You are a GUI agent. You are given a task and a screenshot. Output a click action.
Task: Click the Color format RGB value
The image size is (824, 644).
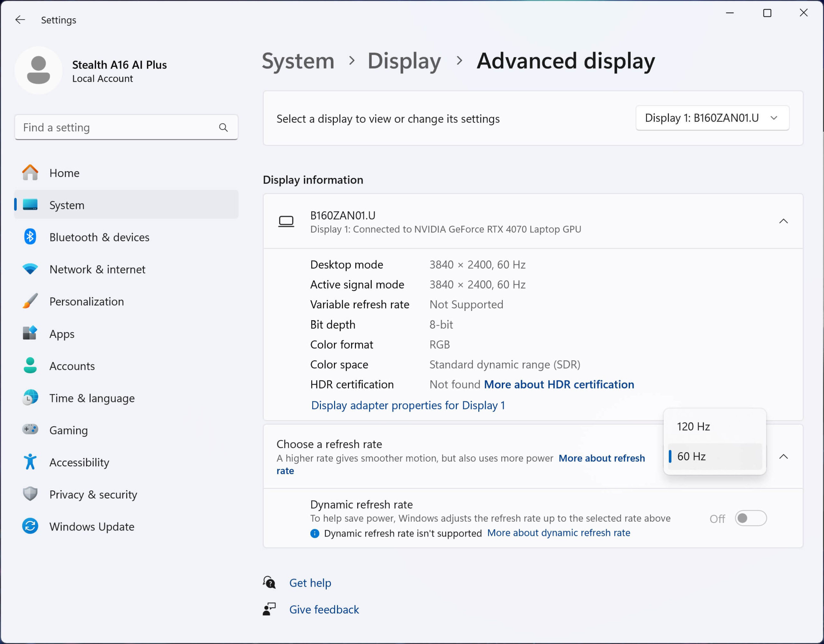point(440,344)
